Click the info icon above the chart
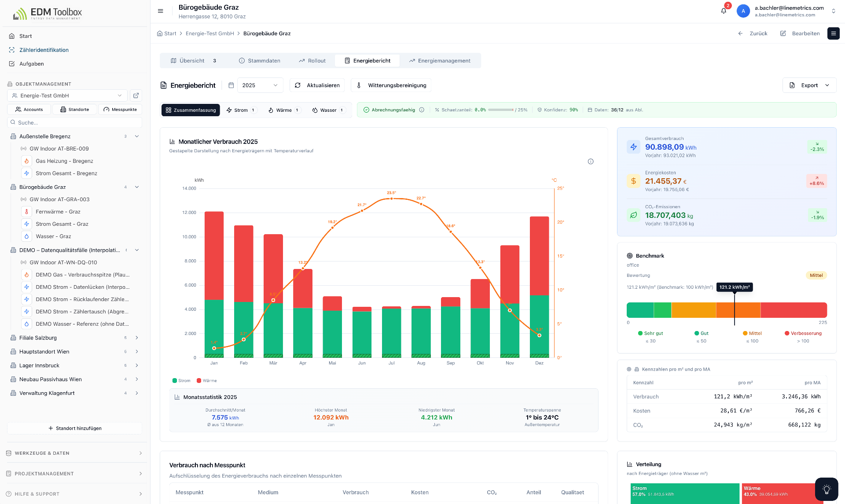Image resolution: width=845 pixels, height=504 pixels. [591, 162]
